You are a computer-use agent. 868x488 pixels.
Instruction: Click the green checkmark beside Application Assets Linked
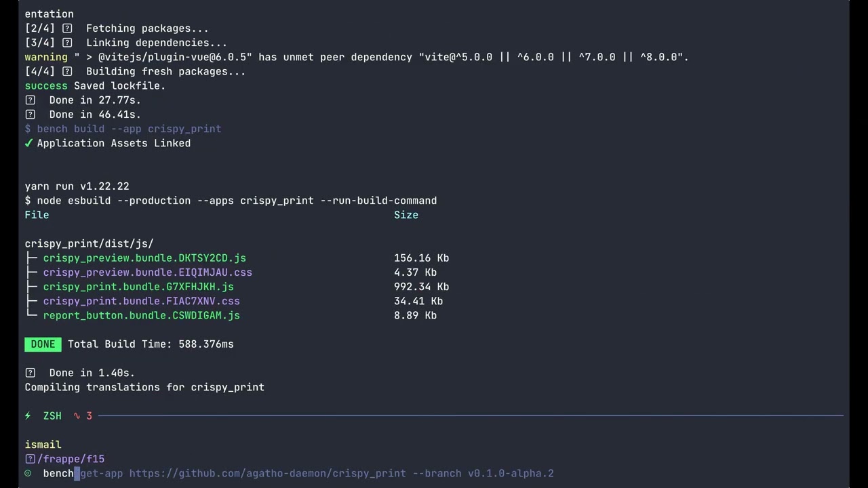pos(28,143)
